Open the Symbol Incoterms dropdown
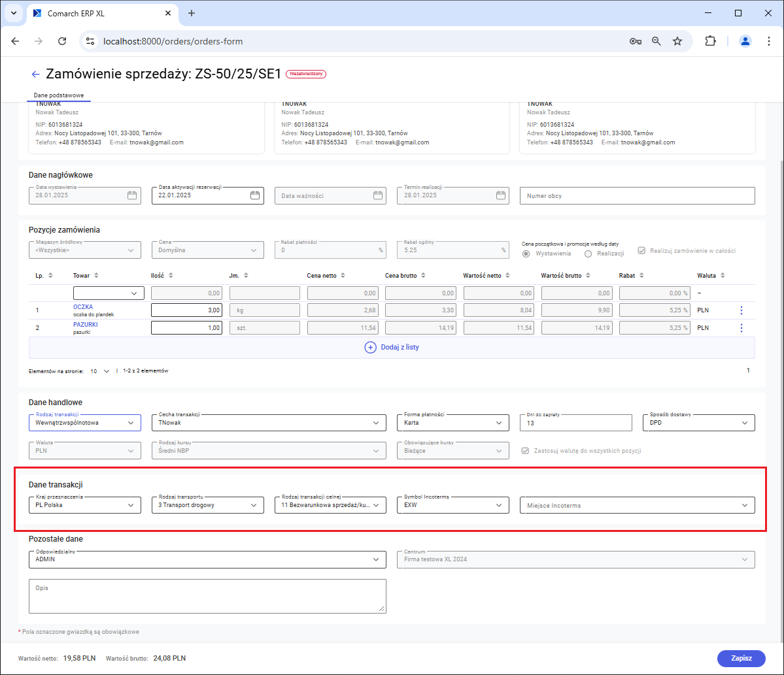This screenshot has height=675, width=784. (x=452, y=505)
